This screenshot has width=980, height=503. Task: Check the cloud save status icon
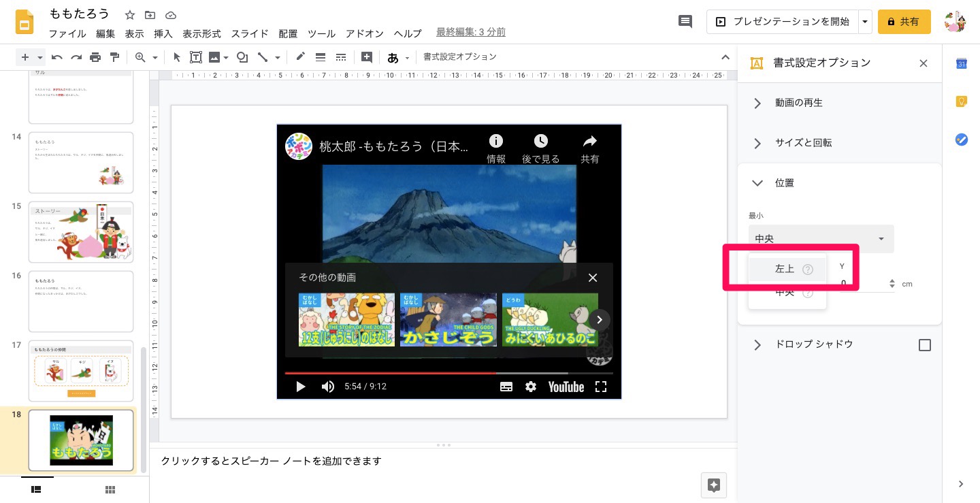tap(171, 15)
